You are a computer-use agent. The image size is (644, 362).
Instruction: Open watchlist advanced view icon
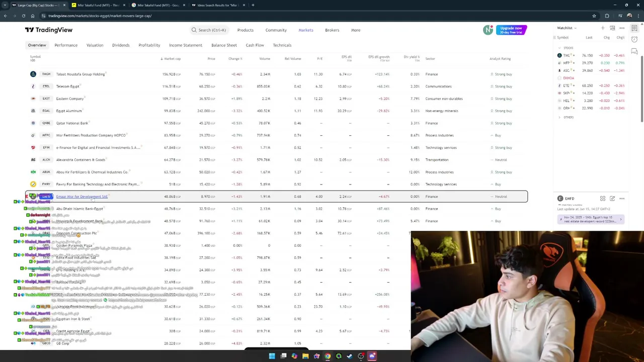(612, 28)
